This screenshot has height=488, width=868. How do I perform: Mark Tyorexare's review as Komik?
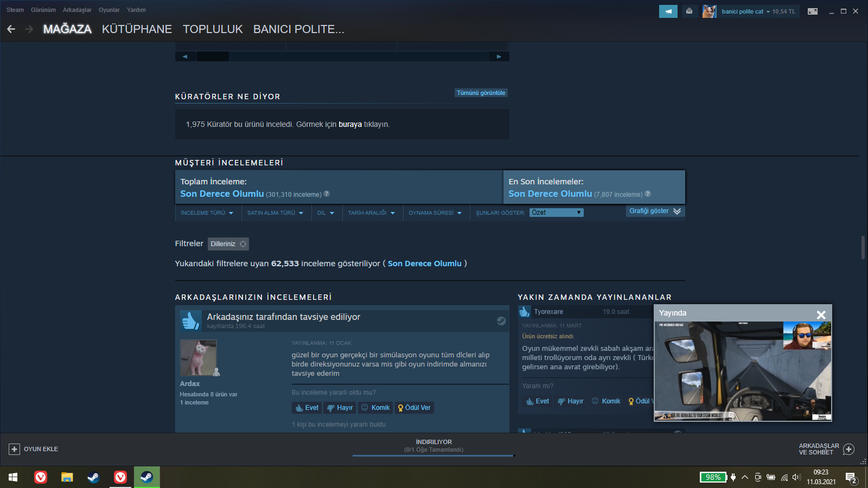(x=606, y=401)
